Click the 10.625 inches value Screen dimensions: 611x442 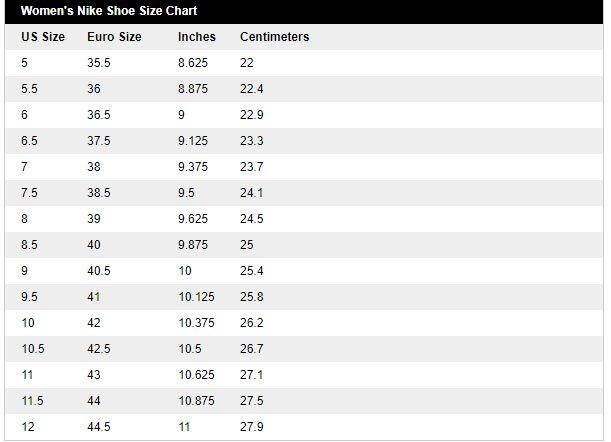click(196, 375)
